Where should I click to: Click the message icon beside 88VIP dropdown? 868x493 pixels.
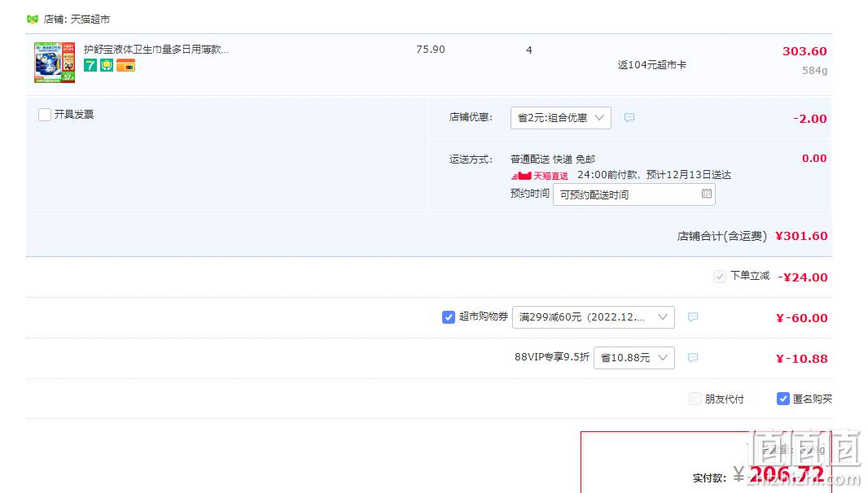(692, 357)
